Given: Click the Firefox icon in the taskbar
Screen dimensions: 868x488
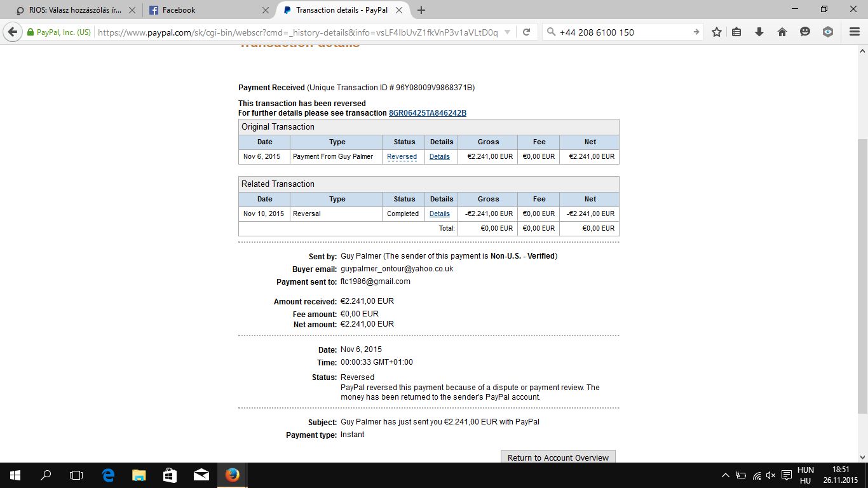Looking at the screenshot, I should [232, 475].
